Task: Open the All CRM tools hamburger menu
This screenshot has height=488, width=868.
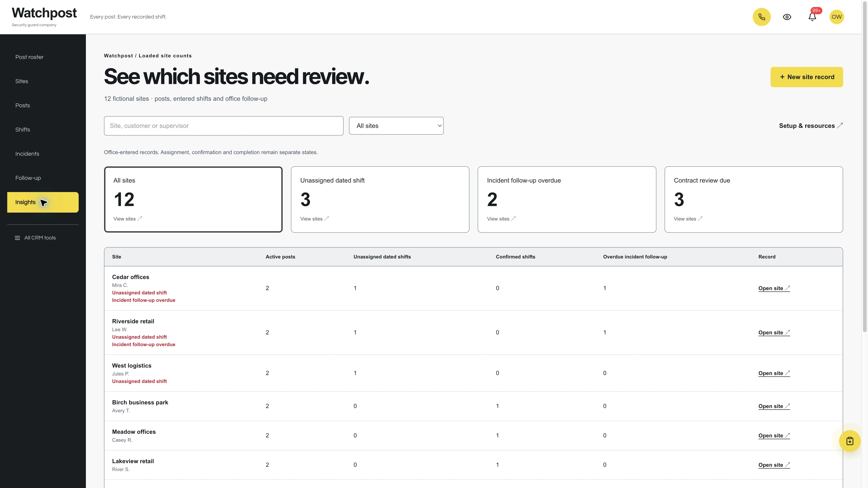Action: [35, 238]
